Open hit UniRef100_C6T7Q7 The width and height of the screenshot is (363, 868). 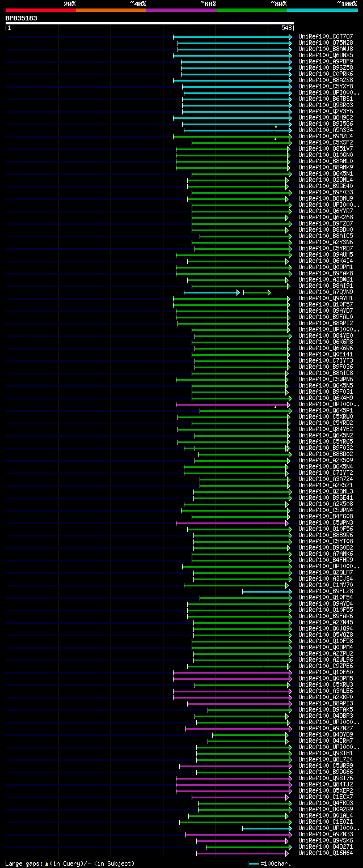(x=326, y=36)
